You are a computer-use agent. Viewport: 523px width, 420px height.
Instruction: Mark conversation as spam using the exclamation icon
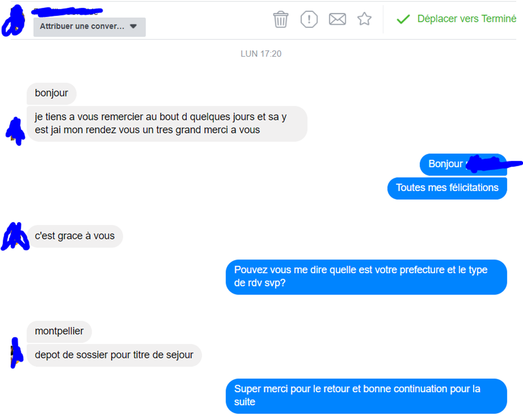tap(309, 19)
